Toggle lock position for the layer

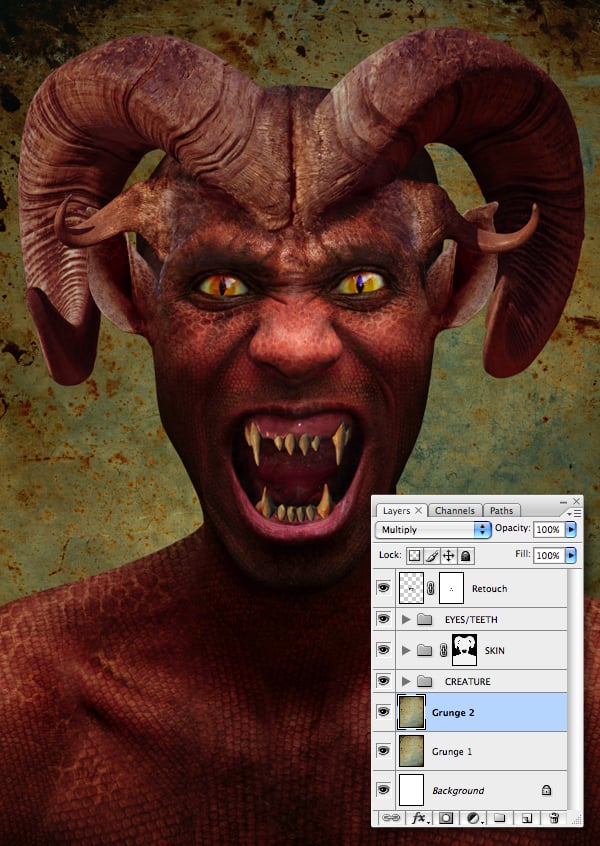pyautogui.click(x=449, y=555)
